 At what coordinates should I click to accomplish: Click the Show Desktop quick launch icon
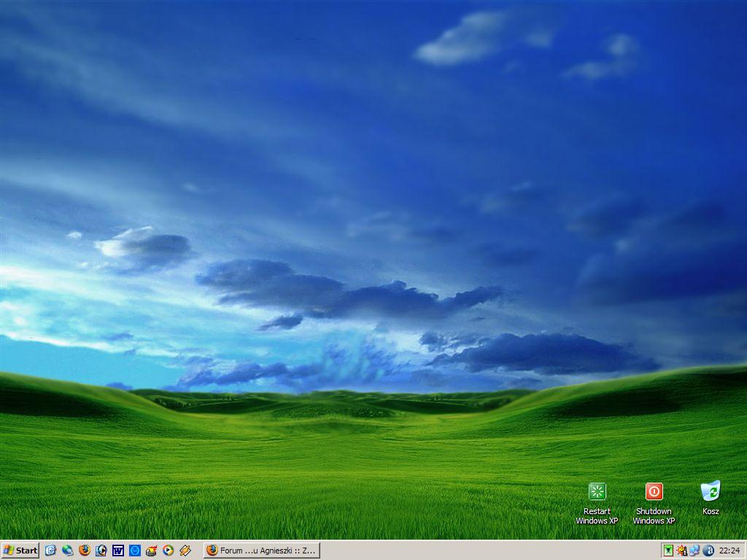[x=50, y=551]
